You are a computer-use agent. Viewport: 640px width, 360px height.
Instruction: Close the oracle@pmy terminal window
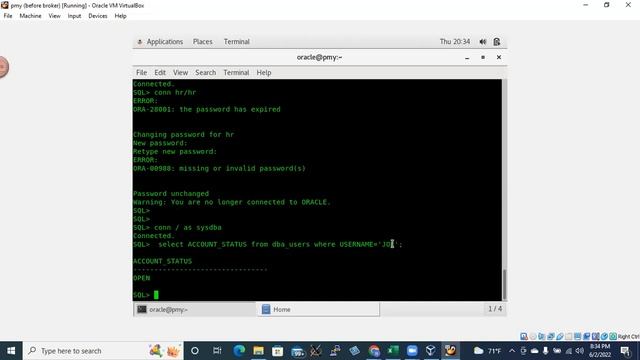[499, 58]
